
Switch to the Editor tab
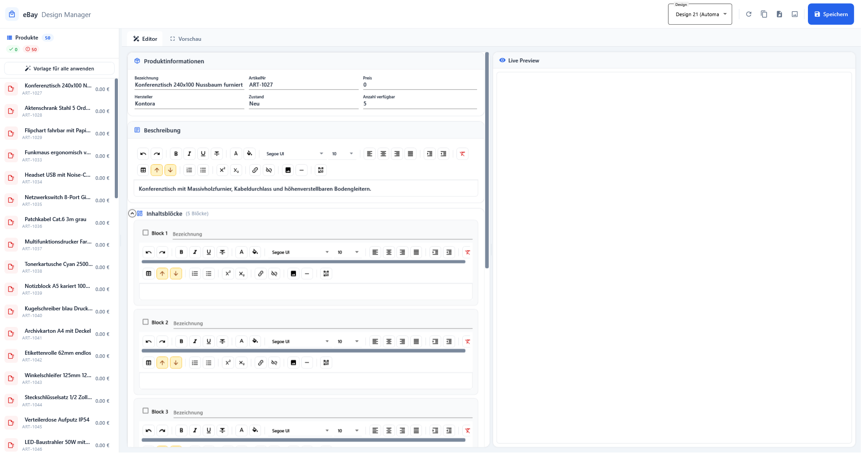point(145,39)
